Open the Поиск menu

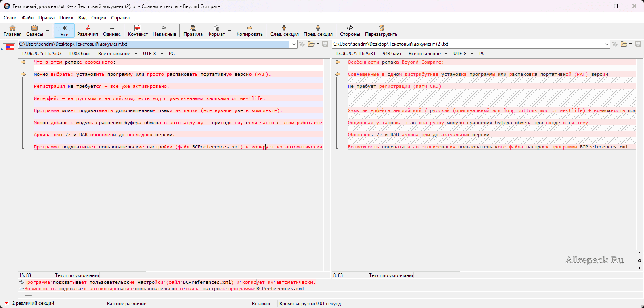pos(67,18)
